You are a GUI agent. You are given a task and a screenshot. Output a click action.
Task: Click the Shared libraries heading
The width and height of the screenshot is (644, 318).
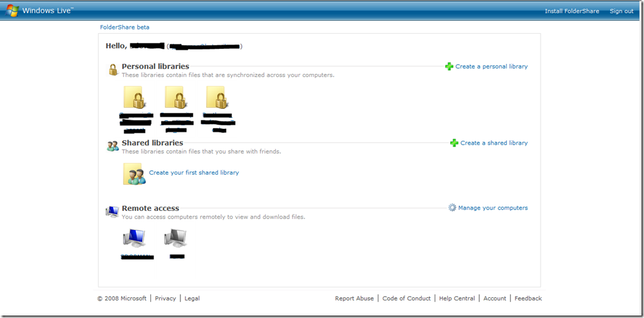click(x=152, y=143)
